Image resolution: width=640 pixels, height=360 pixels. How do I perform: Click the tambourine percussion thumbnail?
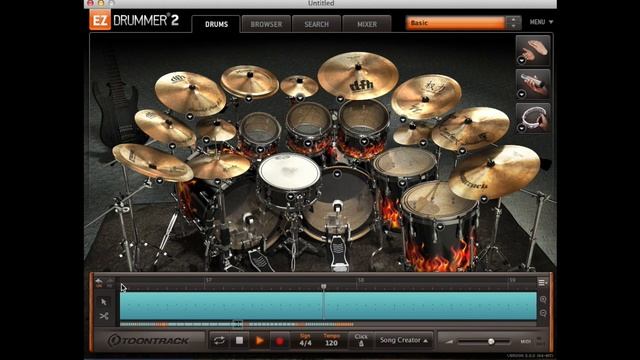[533, 118]
